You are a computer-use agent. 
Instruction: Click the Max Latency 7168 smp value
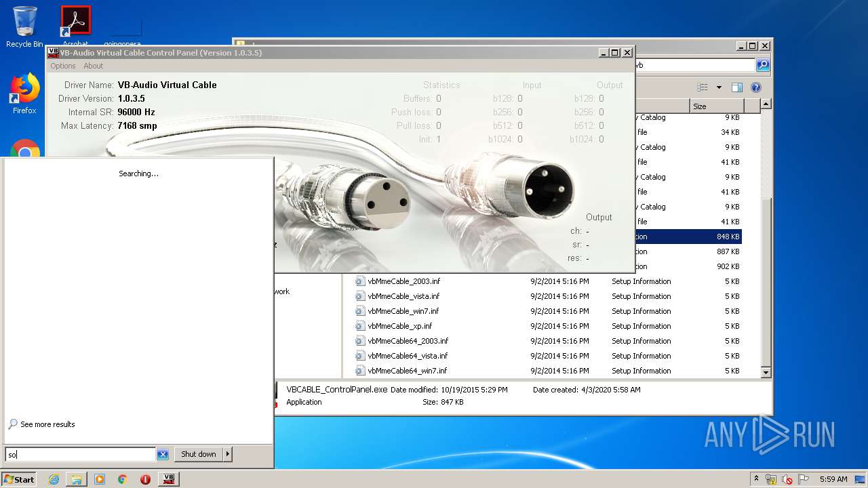[x=137, y=125]
